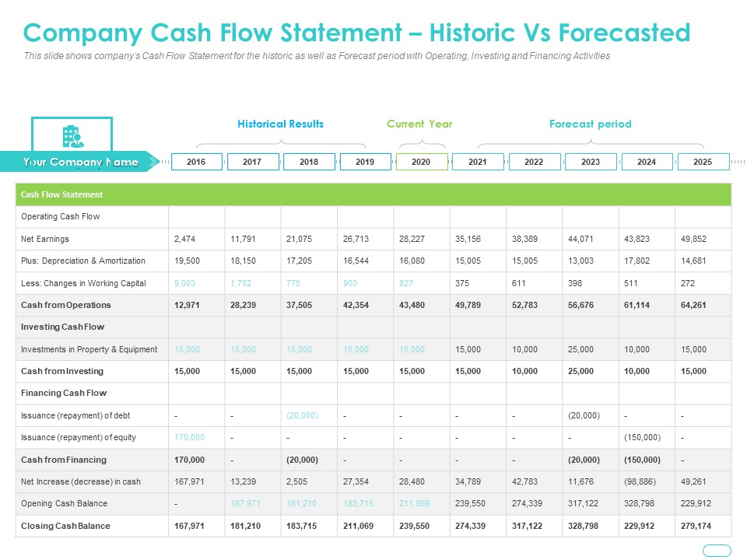Click Net Increase (decrease) in cash label

click(80, 482)
